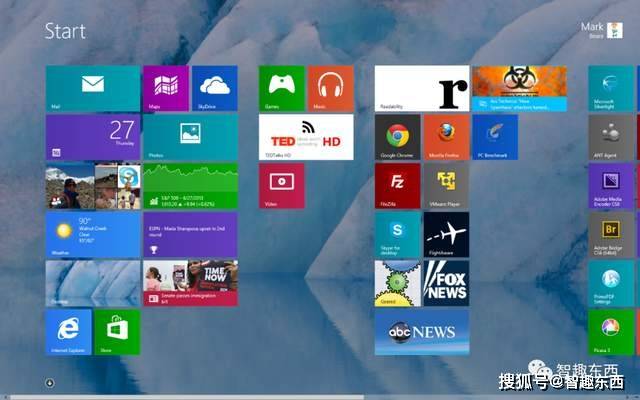Viewport: 640px width, 400px height.
Task: Open the Fox News tile
Action: click(x=447, y=284)
